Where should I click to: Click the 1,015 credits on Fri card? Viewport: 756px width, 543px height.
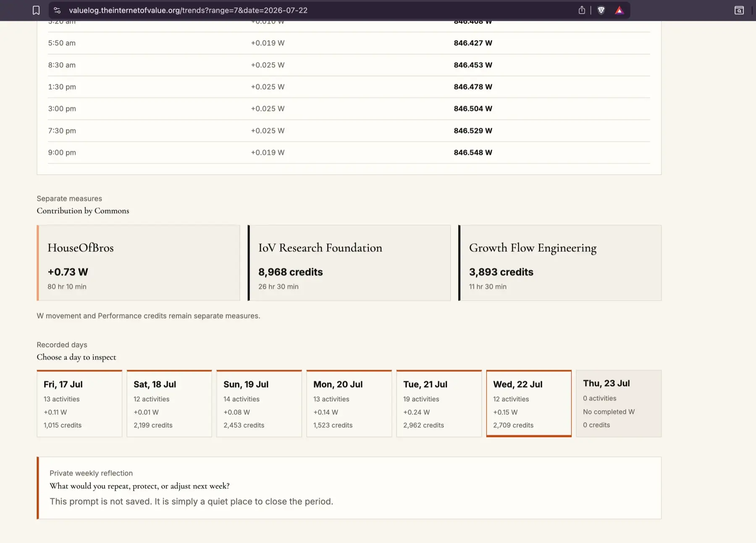[x=63, y=425]
